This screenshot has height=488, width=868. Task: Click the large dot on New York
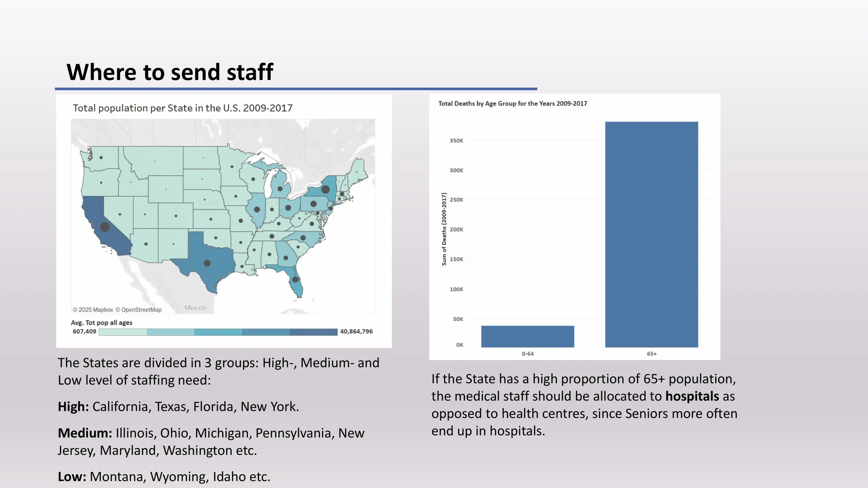click(325, 190)
